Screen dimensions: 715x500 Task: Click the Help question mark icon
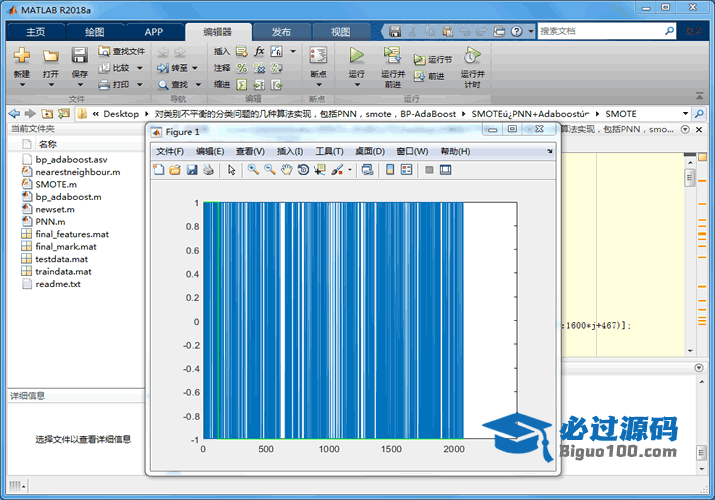(x=516, y=31)
